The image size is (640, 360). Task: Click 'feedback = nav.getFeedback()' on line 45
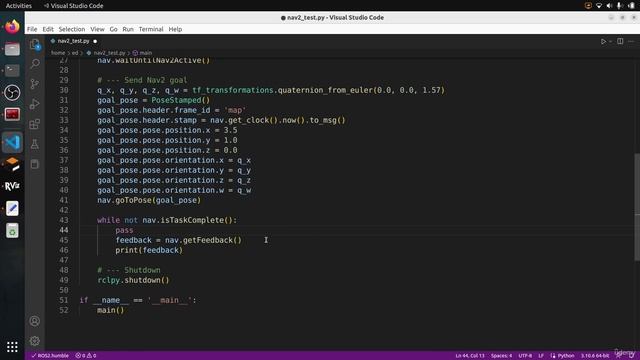click(x=178, y=240)
